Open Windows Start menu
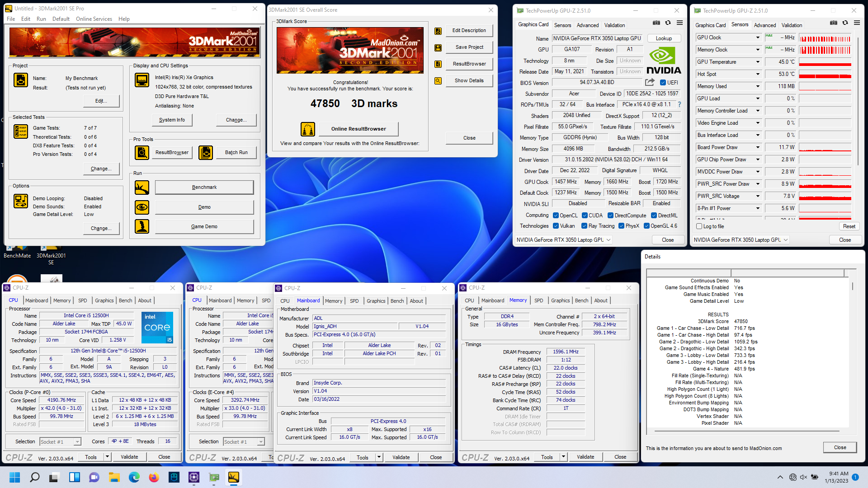Screen dimensions: 868x488 click(x=15, y=477)
